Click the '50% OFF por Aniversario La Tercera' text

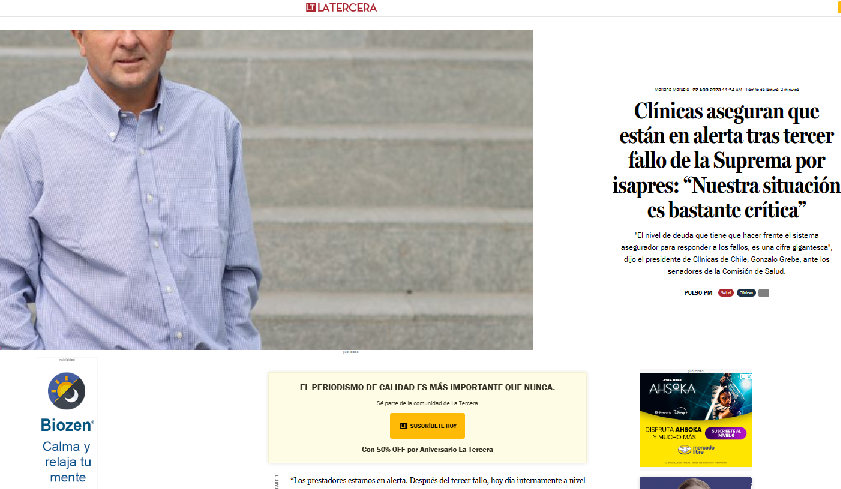(x=427, y=449)
